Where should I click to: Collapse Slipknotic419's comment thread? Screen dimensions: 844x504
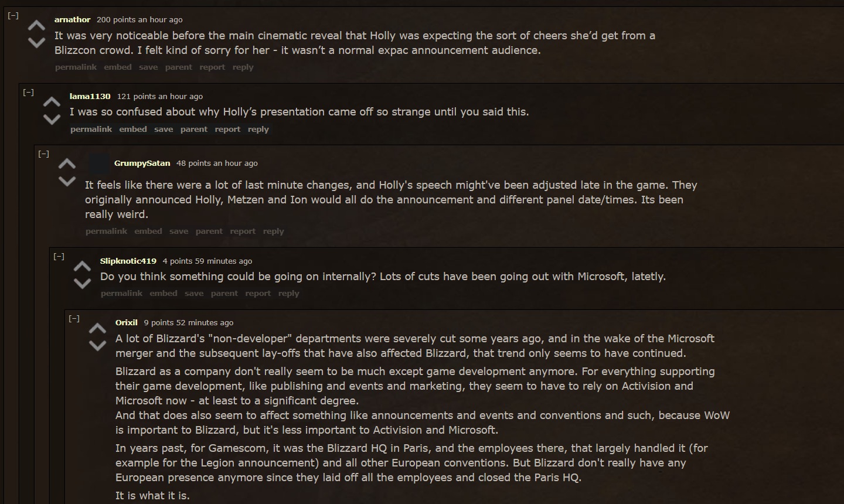(59, 256)
